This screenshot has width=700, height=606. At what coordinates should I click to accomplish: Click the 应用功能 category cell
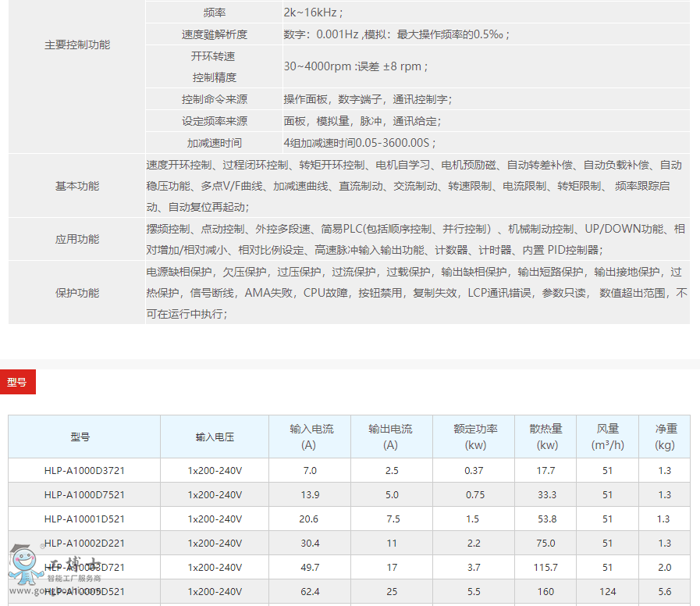[76, 239]
